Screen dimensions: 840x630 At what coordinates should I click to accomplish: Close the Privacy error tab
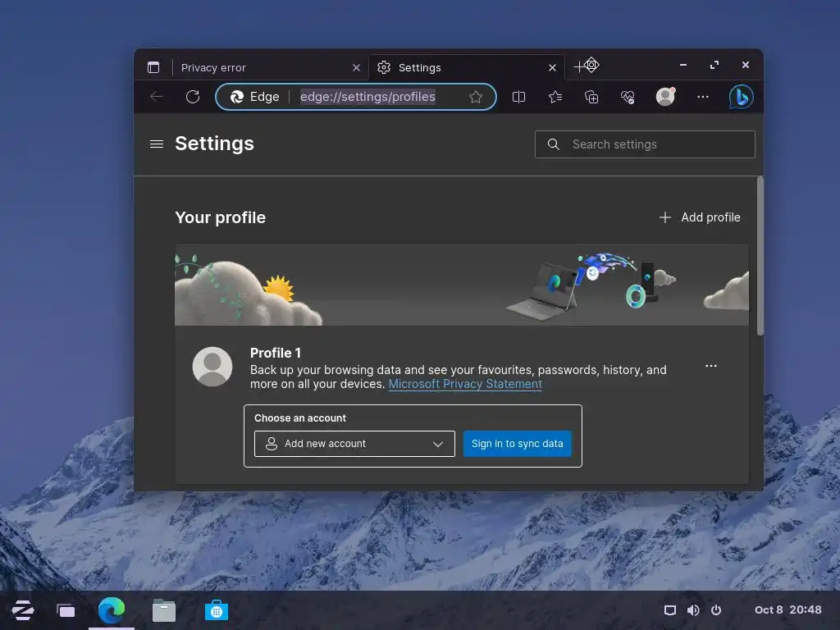coord(356,67)
